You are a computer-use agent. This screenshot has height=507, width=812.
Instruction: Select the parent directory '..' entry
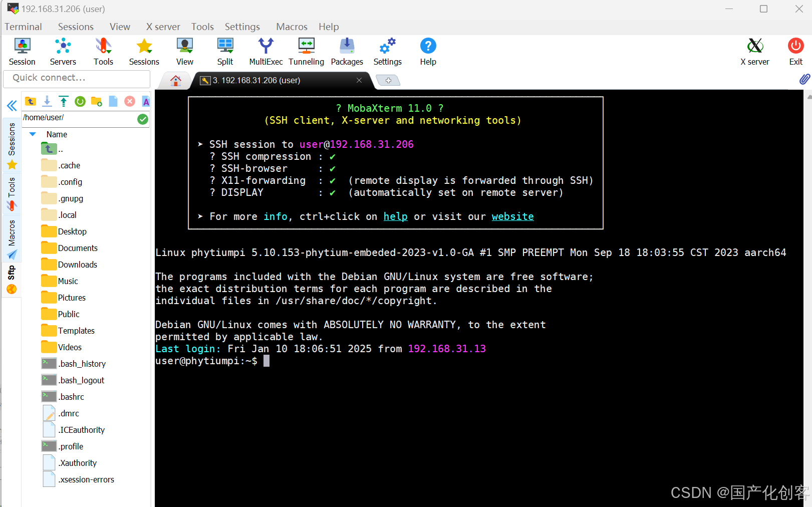click(x=52, y=149)
